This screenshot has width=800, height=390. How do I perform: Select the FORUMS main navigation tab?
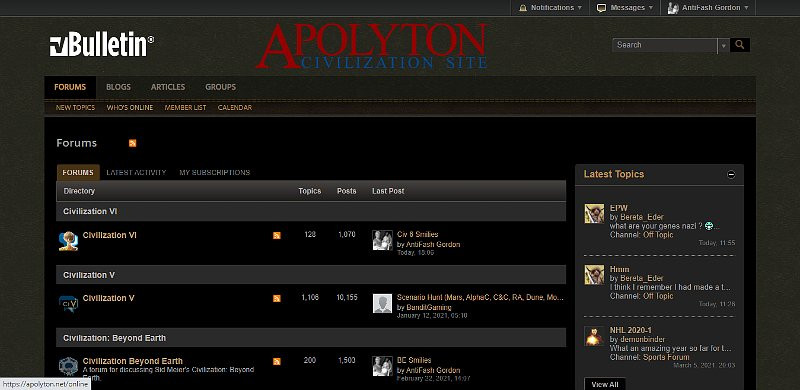(x=70, y=87)
